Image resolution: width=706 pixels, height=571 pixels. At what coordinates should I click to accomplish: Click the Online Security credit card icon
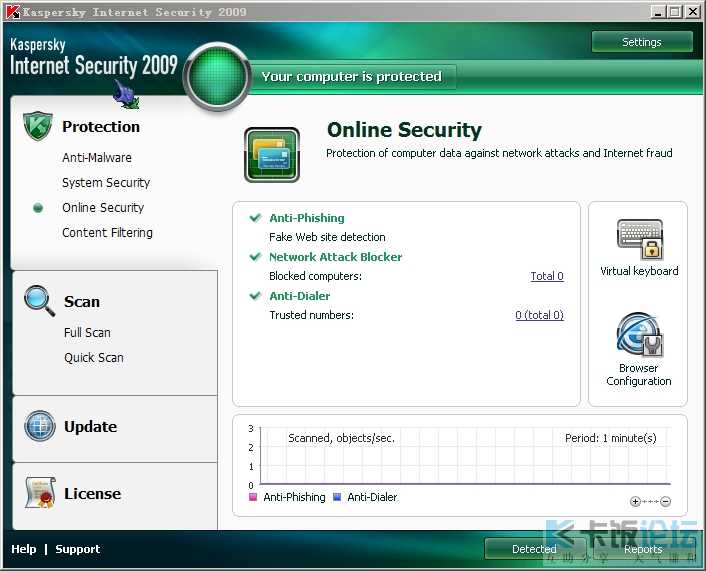pyautogui.click(x=272, y=155)
